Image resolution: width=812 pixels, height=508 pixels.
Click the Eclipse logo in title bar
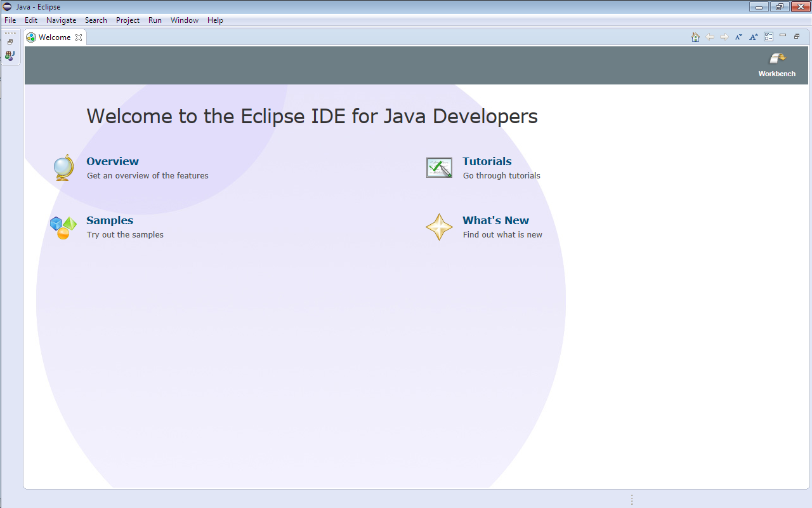(x=8, y=6)
